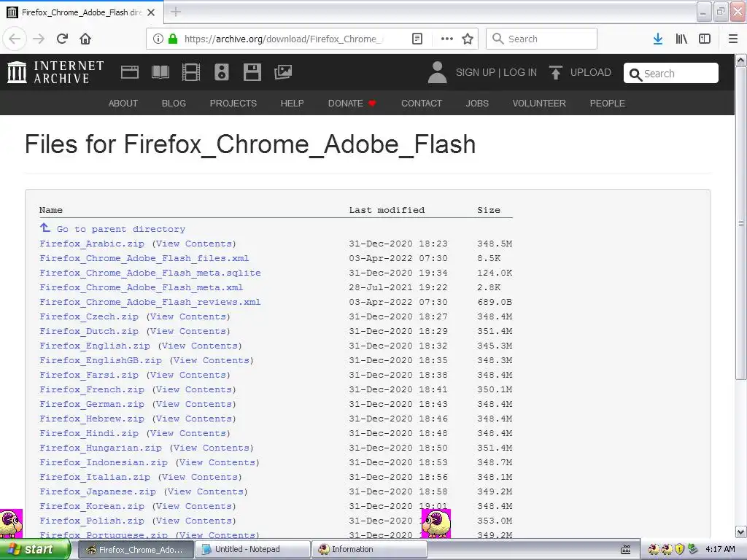Reload the current page
Viewport: 747px width, 560px height.
63,39
